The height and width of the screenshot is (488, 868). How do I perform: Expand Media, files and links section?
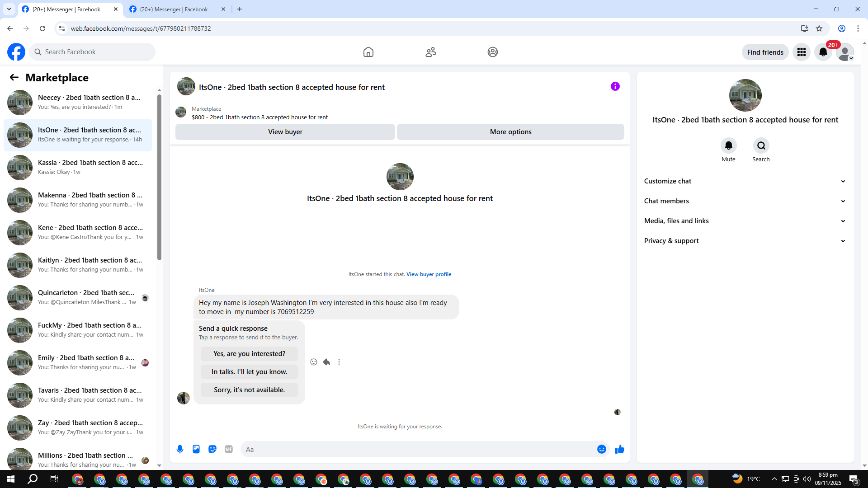tap(745, 221)
